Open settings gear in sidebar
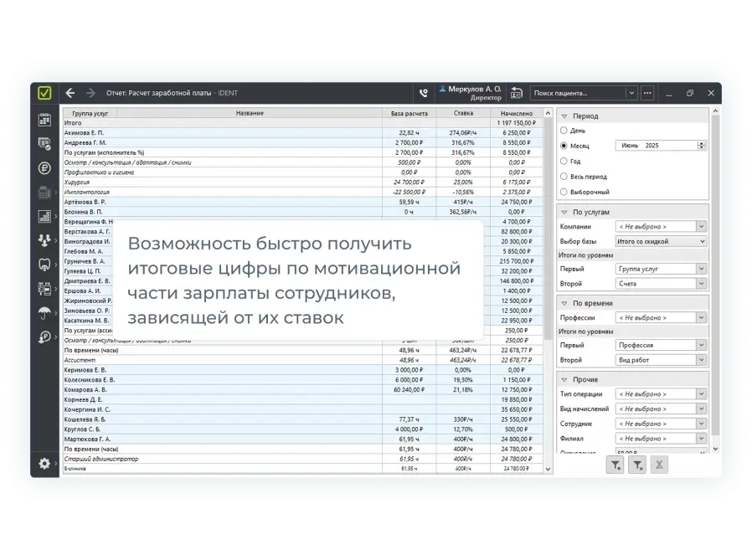752x560 pixels. [x=44, y=463]
